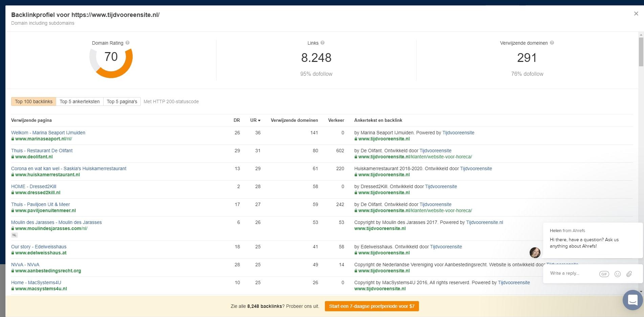Click the 8.248 links total value

[316, 58]
